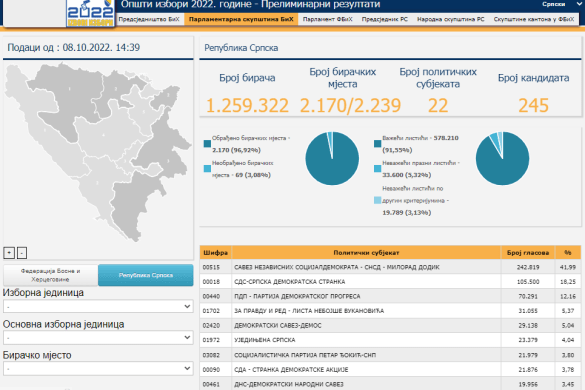This screenshot has height=390, width=585.
Task: Select row СДС-СРПСКА ДЕМОКРАТСКА СТРАНКА
Action: [390, 282]
